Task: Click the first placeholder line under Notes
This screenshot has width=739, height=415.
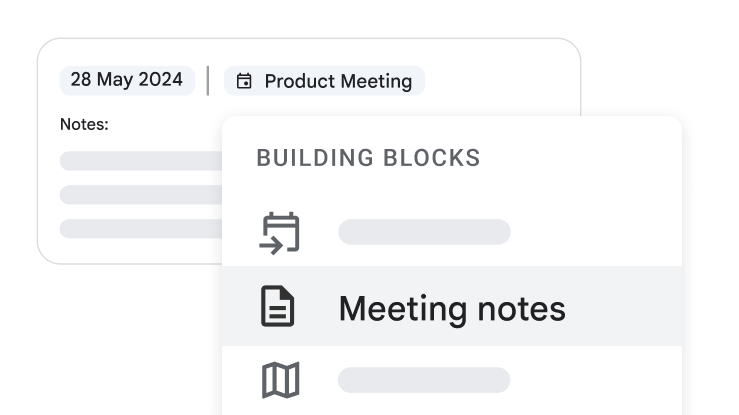Action: pyautogui.click(x=140, y=161)
